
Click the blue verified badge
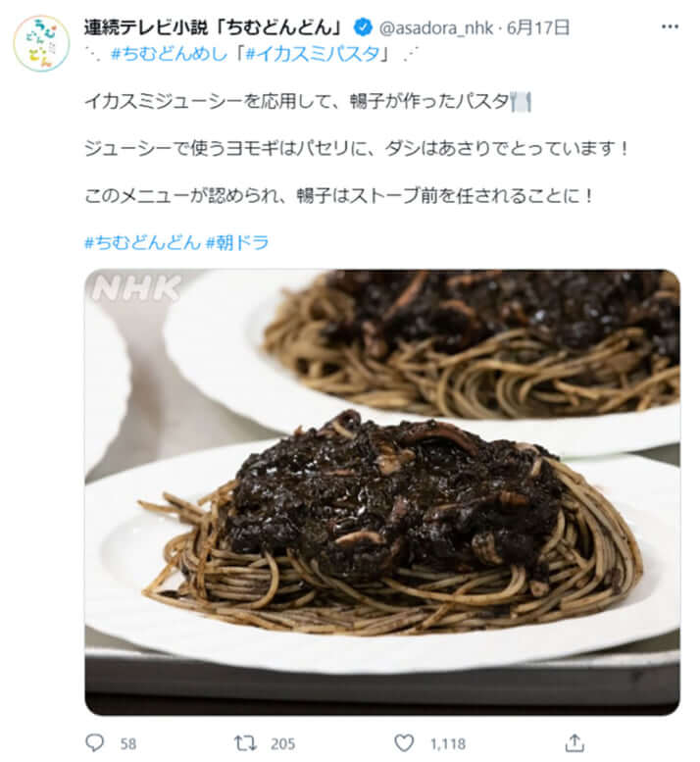pyautogui.click(x=363, y=27)
